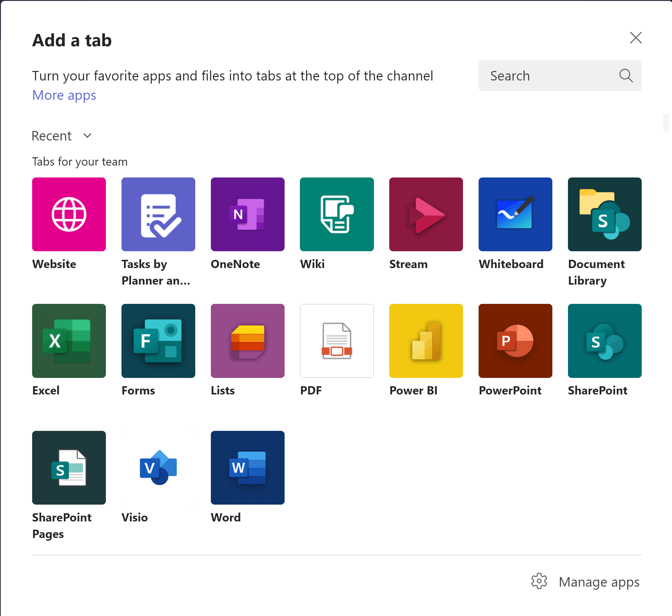Add the Tasks by Planner tab icon
The image size is (672, 616).
click(158, 214)
